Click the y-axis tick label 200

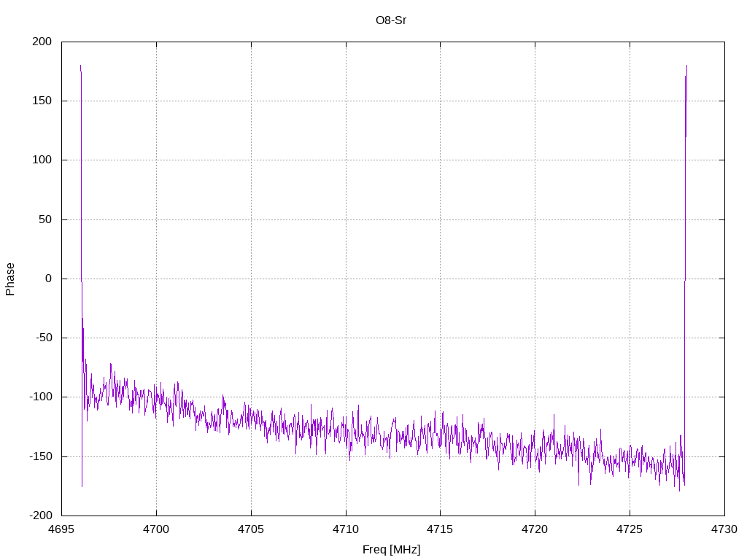pyautogui.click(x=42, y=42)
